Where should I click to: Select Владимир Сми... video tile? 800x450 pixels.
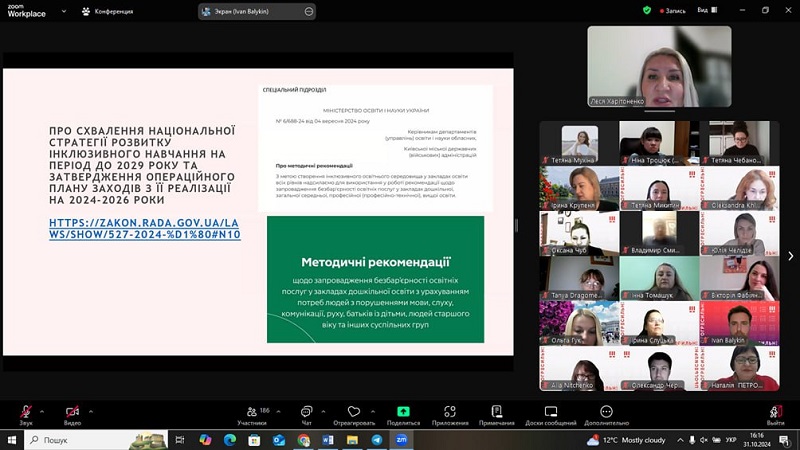[659, 233]
